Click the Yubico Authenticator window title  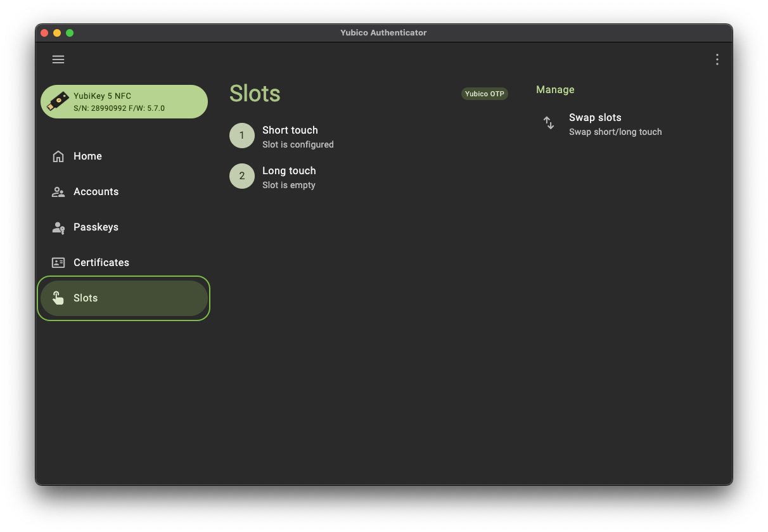[x=383, y=33]
